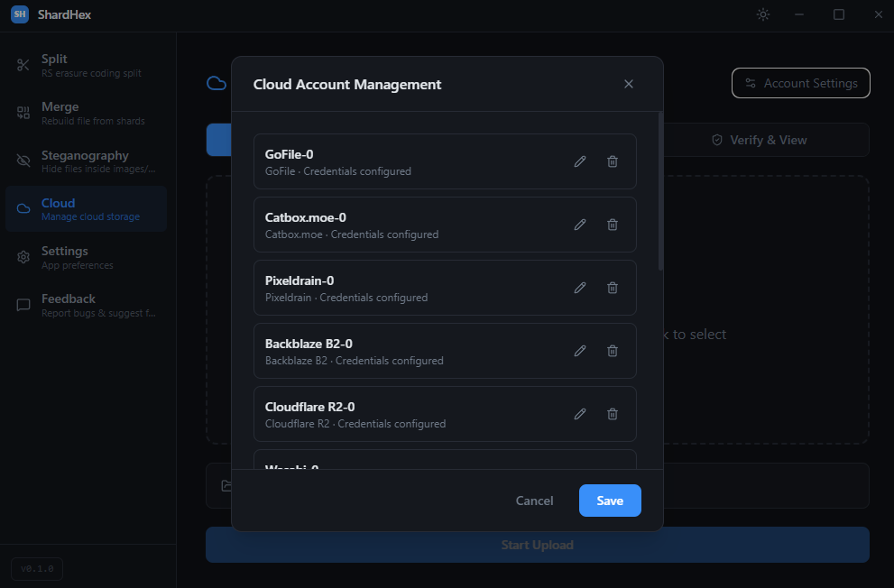Close the Cloud Account Management dialog
The image size is (894, 588).
(629, 84)
